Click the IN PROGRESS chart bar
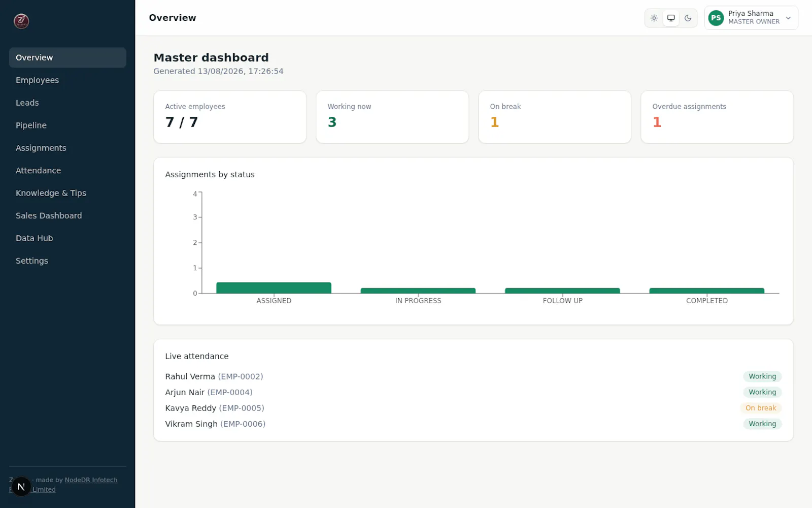Screen dimensions: 812x508 [418, 291]
